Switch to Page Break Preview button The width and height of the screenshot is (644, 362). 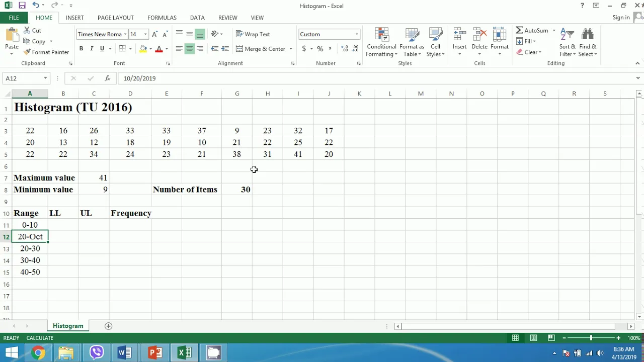(x=551, y=338)
